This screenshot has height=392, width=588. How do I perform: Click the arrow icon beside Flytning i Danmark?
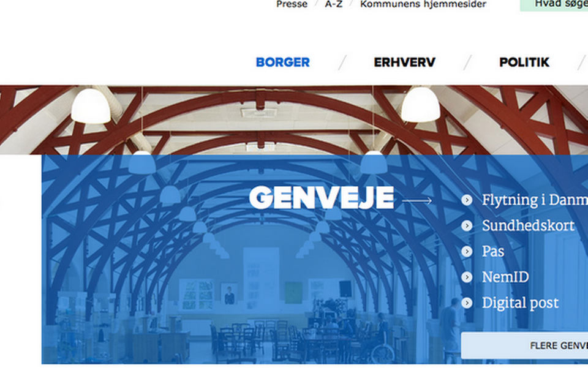pyautogui.click(x=467, y=200)
